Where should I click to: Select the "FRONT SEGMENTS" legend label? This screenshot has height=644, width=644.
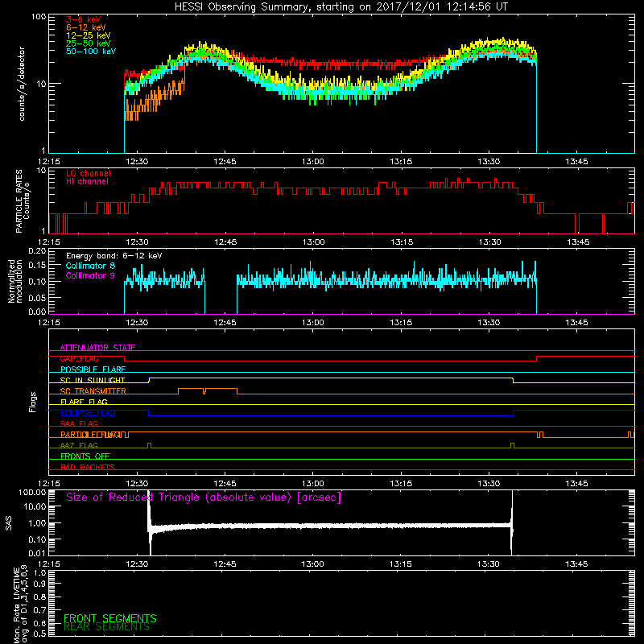pos(110,618)
